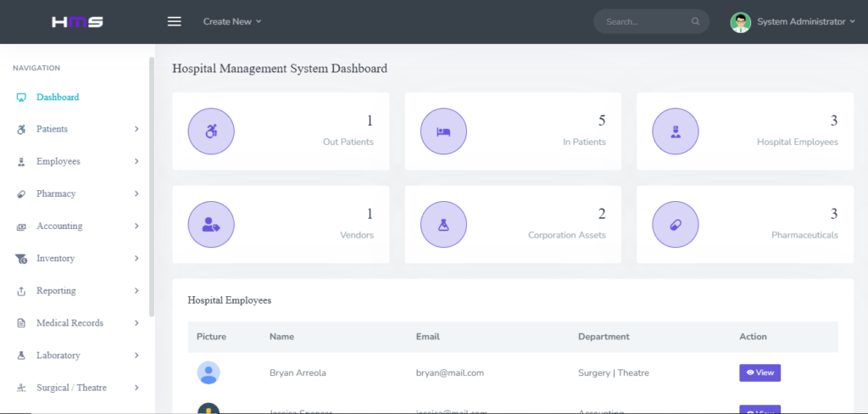Open the Create New dropdown

coord(232,21)
